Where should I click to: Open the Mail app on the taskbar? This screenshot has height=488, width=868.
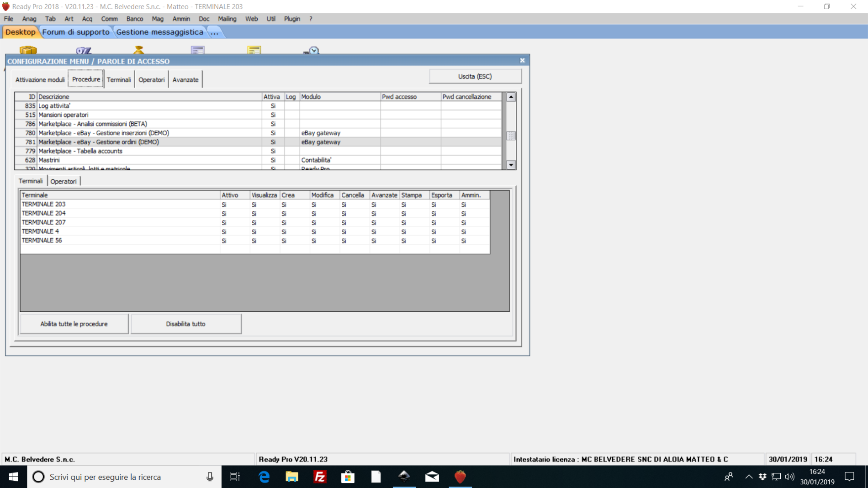click(432, 477)
